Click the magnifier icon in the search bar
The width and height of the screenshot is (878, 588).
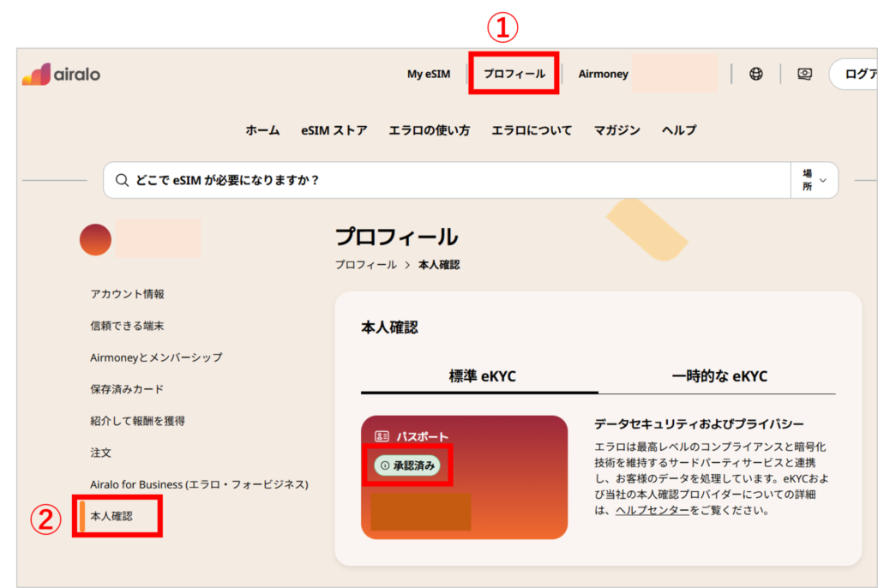(x=123, y=180)
